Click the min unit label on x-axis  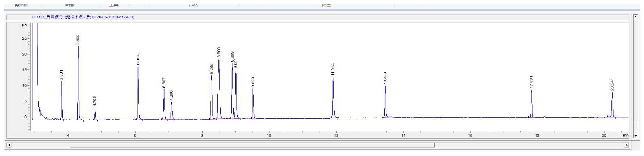(625, 135)
